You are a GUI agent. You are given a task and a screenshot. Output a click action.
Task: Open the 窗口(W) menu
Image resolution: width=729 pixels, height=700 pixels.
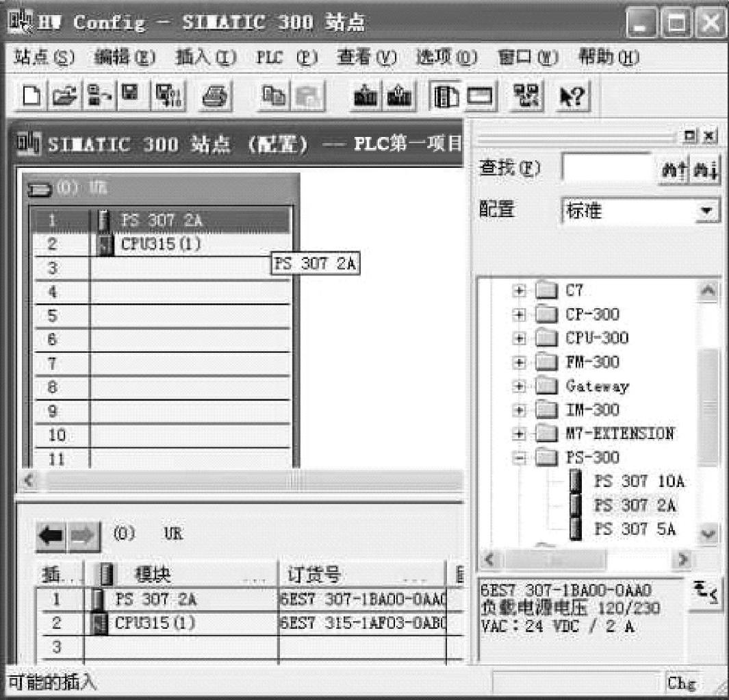tap(527, 58)
